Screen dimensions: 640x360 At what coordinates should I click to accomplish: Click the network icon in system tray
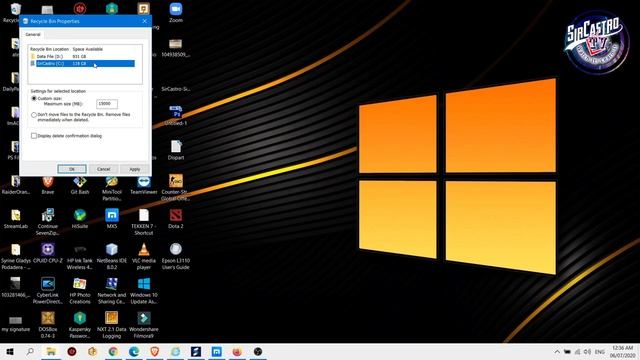(x=577, y=351)
